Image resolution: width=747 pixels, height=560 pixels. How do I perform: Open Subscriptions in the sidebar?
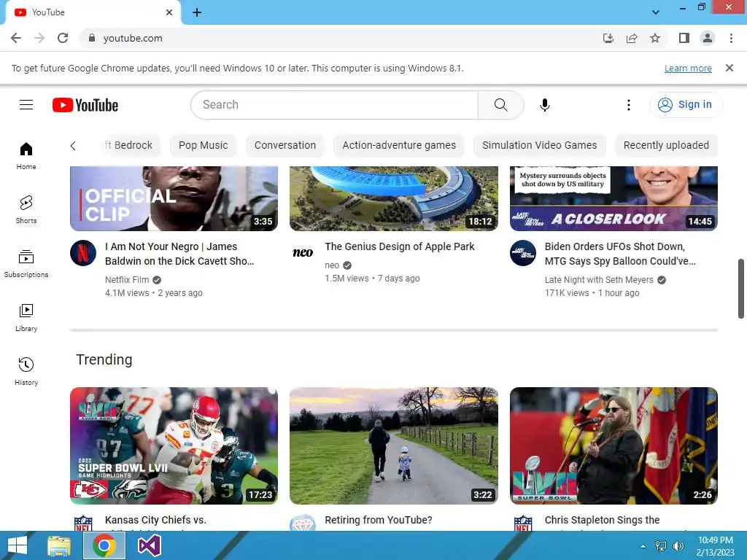(26, 263)
